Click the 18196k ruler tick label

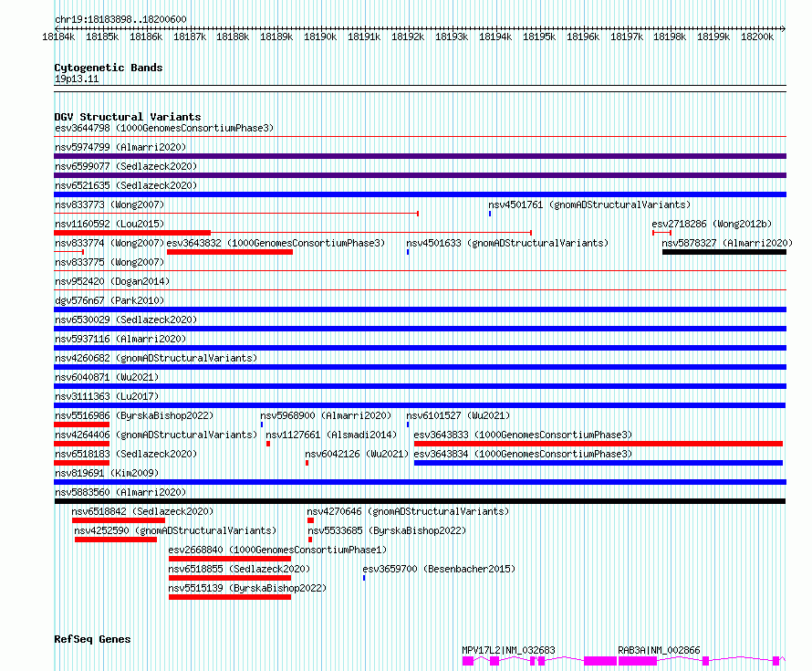[x=583, y=37]
